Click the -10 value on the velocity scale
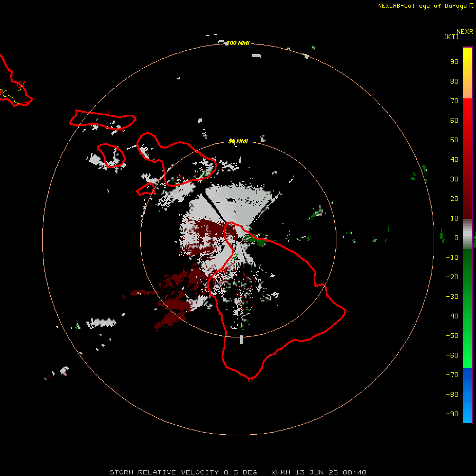Viewport: 476px width, 476px height. click(x=452, y=258)
